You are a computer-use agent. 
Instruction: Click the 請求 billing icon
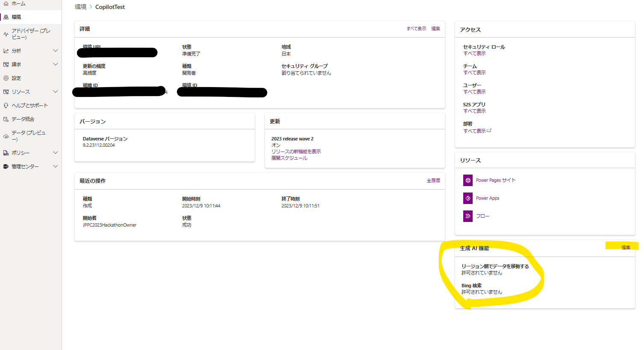(6, 64)
